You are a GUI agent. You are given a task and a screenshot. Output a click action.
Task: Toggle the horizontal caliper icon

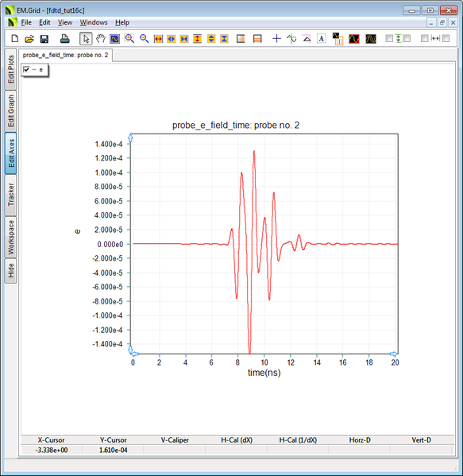(x=257, y=39)
